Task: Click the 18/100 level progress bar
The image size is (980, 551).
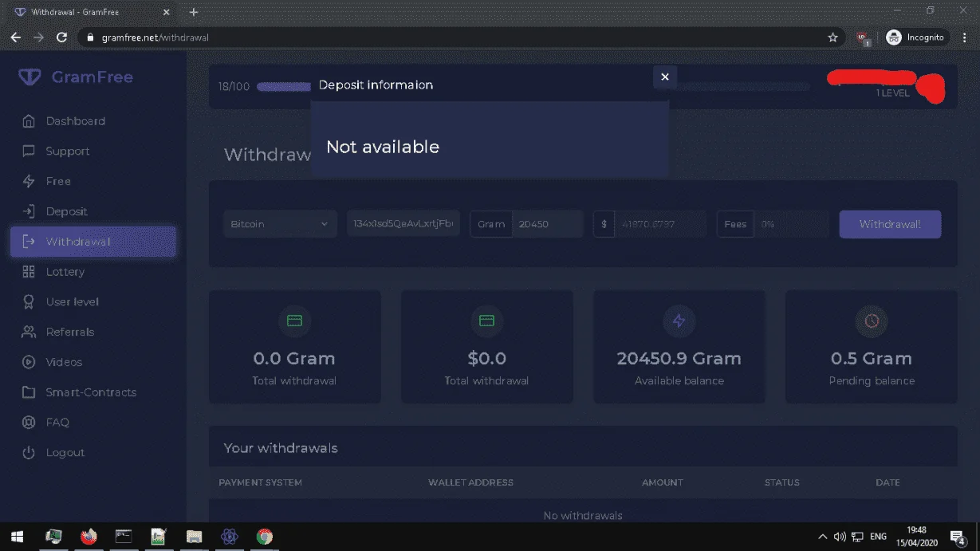Action: pyautogui.click(x=533, y=86)
